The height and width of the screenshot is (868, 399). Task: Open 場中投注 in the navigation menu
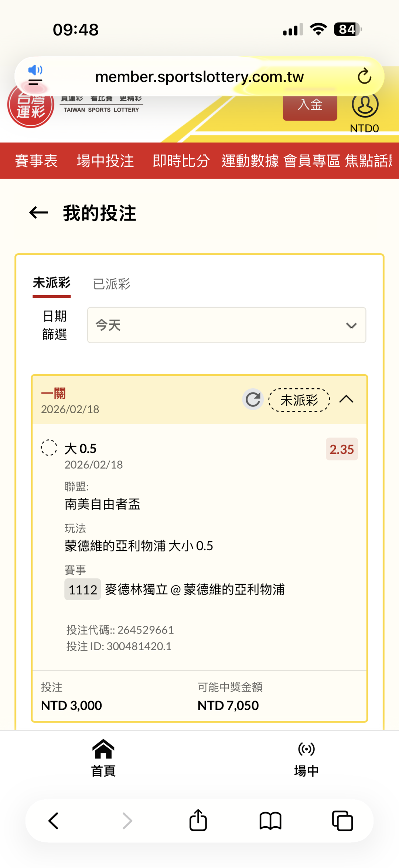[105, 161]
